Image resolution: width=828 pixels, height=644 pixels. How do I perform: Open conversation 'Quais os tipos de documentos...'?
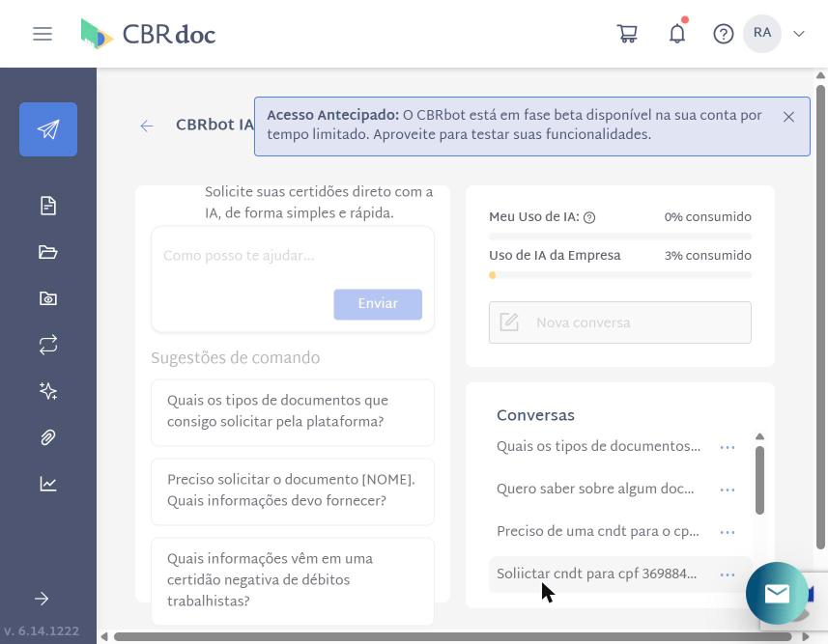coord(598,447)
